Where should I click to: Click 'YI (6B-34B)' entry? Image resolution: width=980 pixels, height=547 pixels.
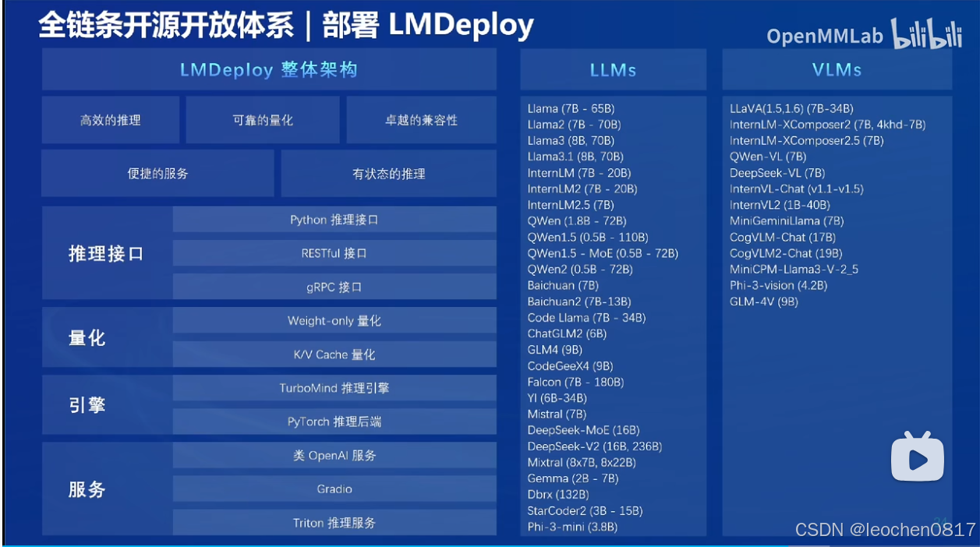click(557, 398)
